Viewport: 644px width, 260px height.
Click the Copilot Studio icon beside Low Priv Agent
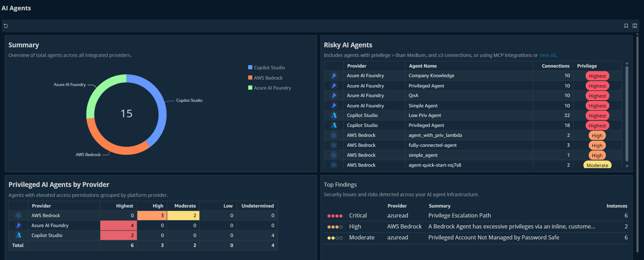[334, 115]
